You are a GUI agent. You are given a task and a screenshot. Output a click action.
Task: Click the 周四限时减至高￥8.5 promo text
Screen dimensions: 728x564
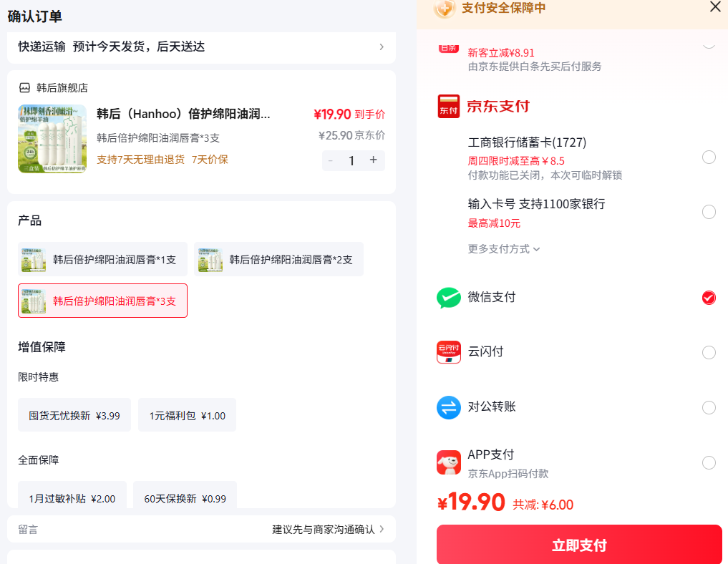pyautogui.click(x=516, y=161)
